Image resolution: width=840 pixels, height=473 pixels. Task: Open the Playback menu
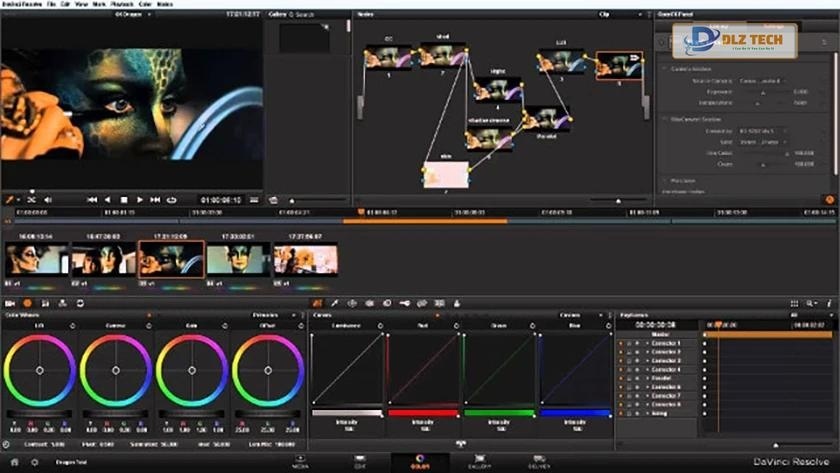pos(122,4)
